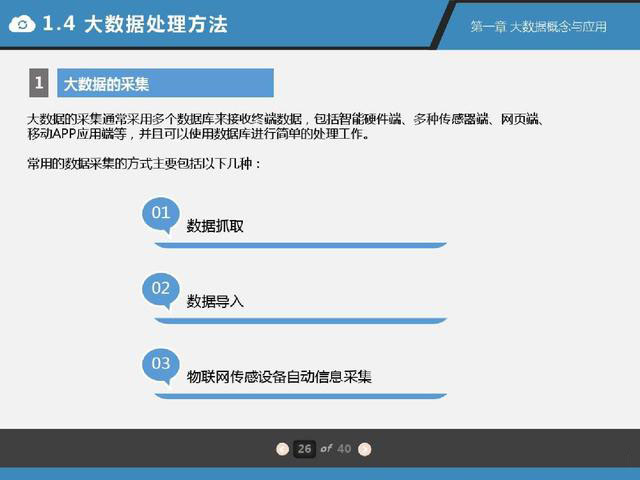The height and width of the screenshot is (480, 640).
Task: Advance to next slide using right circle
Action: 365,449
